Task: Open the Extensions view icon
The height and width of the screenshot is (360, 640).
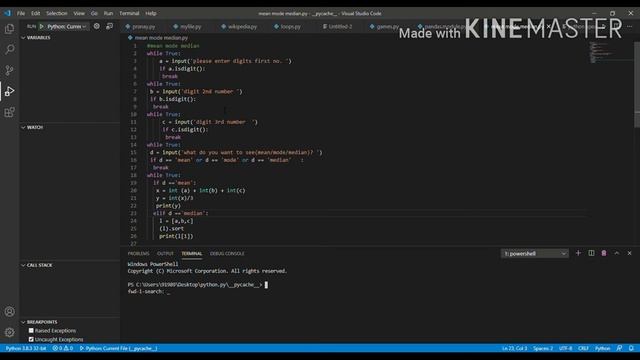Action: (x=9, y=112)
